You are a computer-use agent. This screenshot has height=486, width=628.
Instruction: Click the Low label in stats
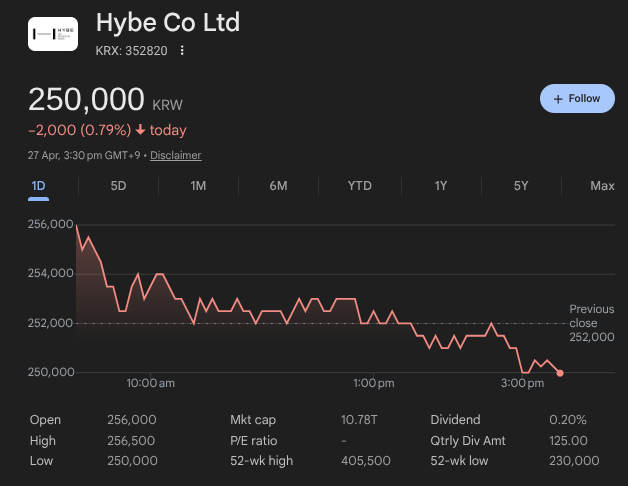(41, 461)
